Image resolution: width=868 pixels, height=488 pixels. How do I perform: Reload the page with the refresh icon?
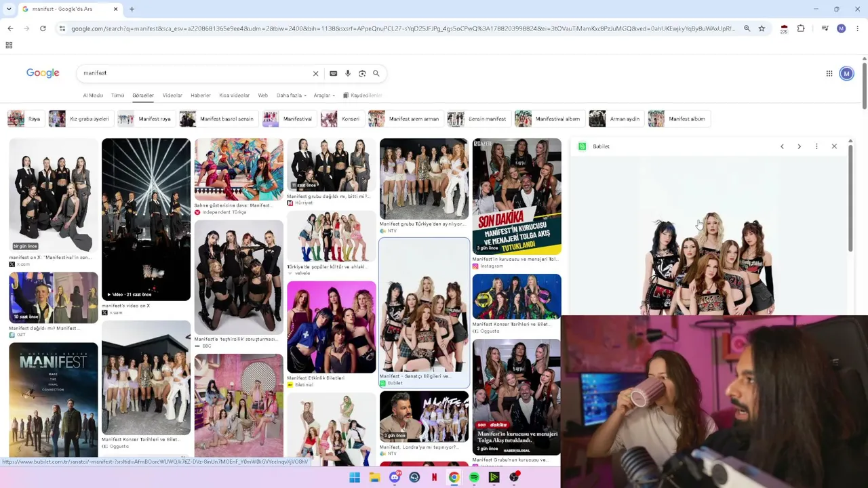[x=43, y=28]
